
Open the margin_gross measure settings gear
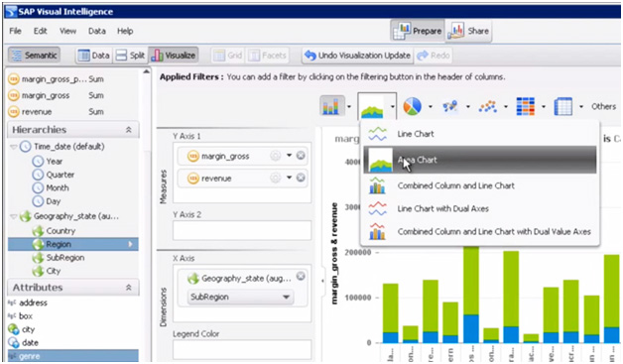point(275,156)
